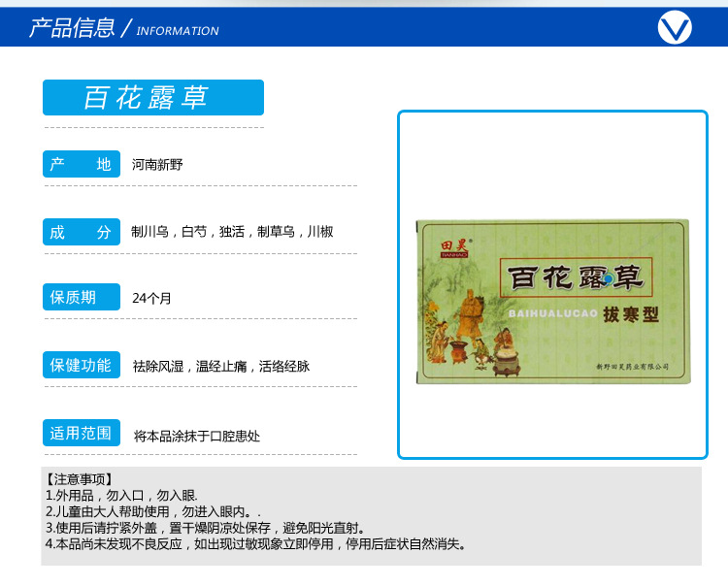Click the 【注意事项】 heading
728x586 pixels.
pos(79,479)
